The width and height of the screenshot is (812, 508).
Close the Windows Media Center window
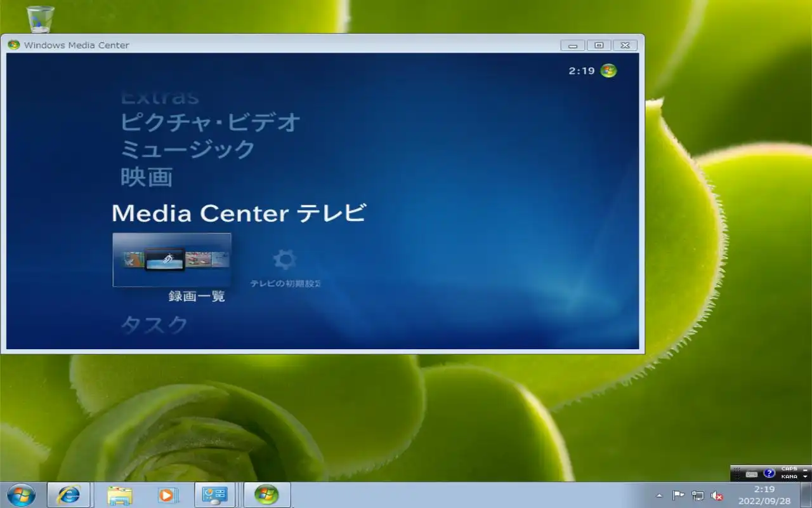point(625,45)
